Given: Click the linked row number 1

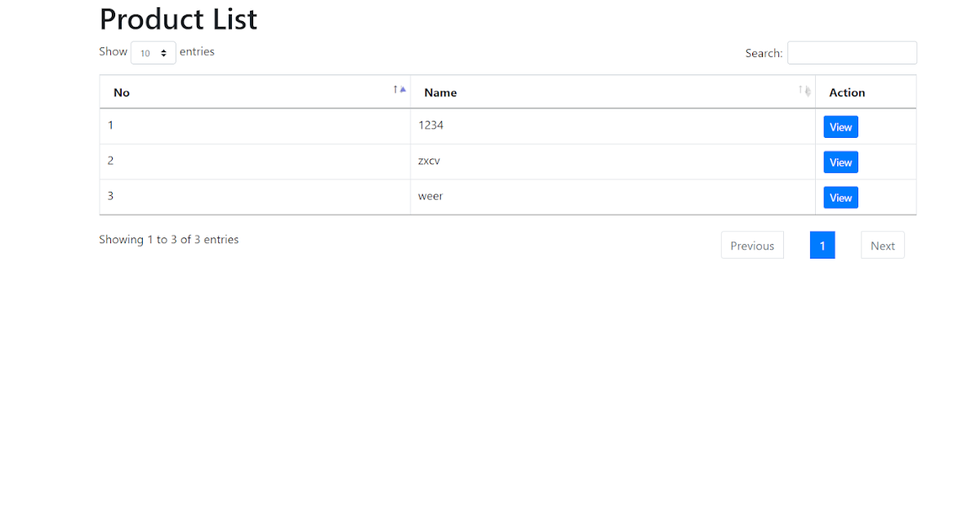Looking at the screenshot, I should [110, 125].
